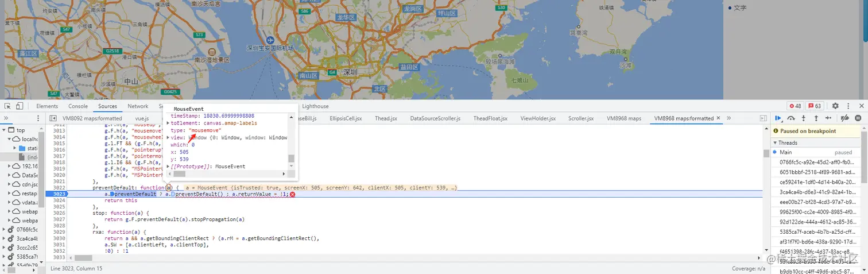The width and height of the screenshot is (868, 274).
Task: Expand the static folder arrow
Action: pos(15,148)
